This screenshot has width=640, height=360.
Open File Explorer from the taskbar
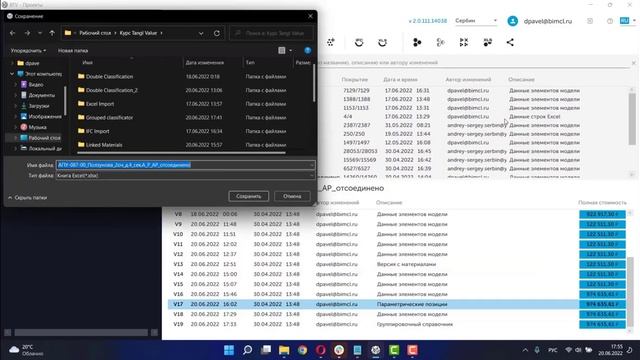coord(284,350)
